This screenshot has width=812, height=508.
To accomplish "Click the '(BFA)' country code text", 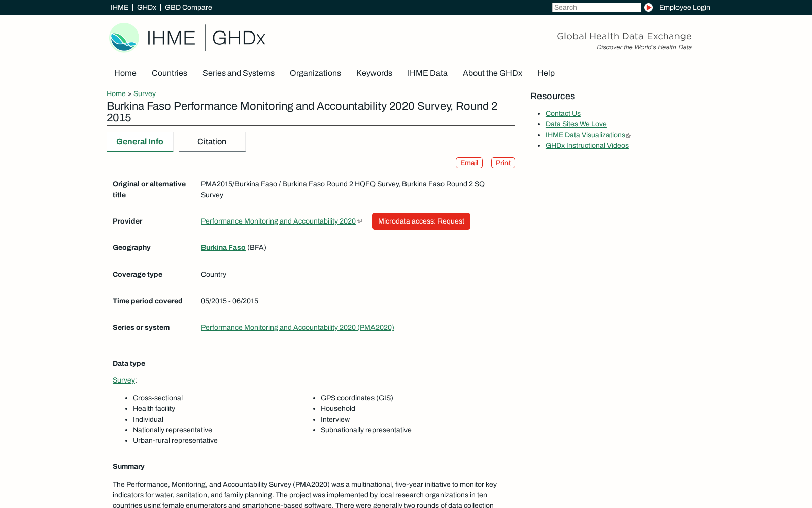I will [257, 248].
